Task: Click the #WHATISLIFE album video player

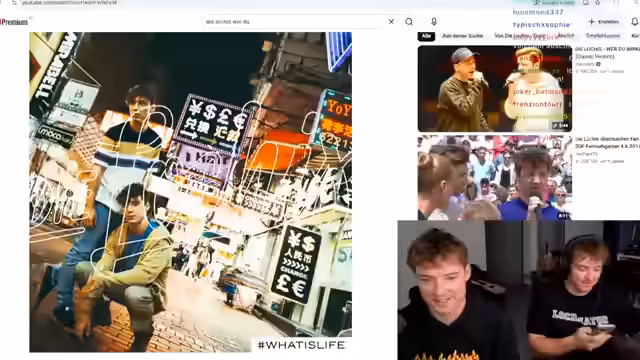Action: pyautogui.click(x=190, y=192)
